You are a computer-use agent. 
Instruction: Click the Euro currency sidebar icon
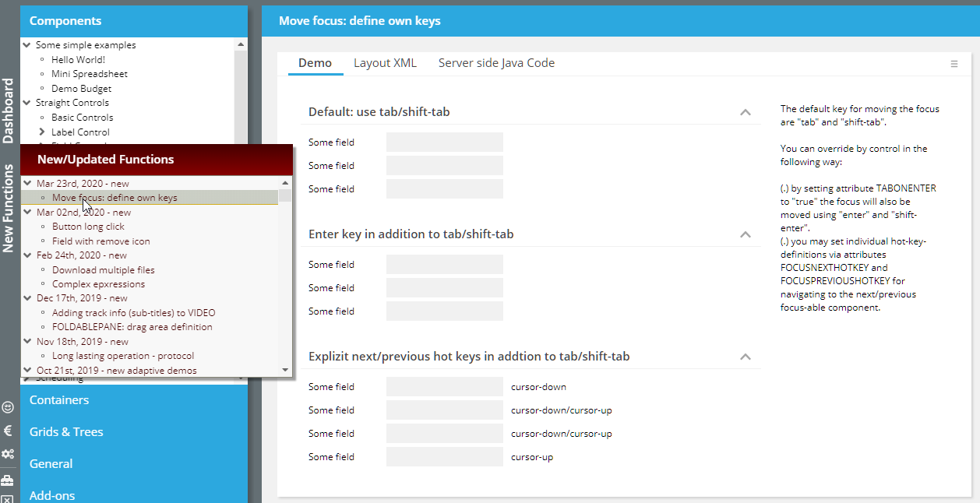click(8, 431)
